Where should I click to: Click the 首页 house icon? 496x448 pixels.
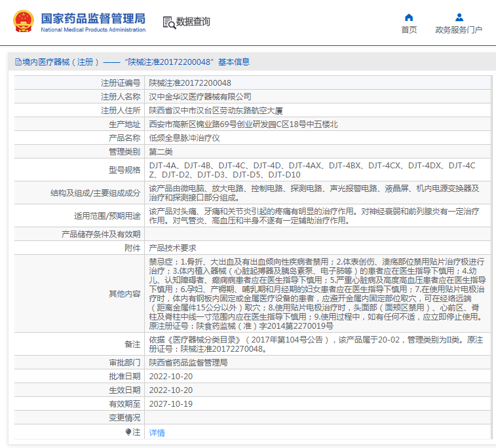pos(409,17)
